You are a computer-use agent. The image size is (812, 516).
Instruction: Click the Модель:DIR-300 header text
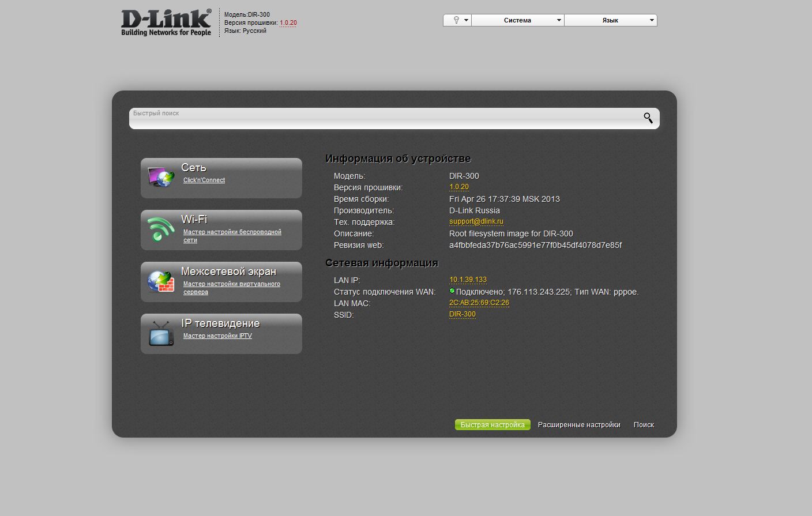point(247,15)
